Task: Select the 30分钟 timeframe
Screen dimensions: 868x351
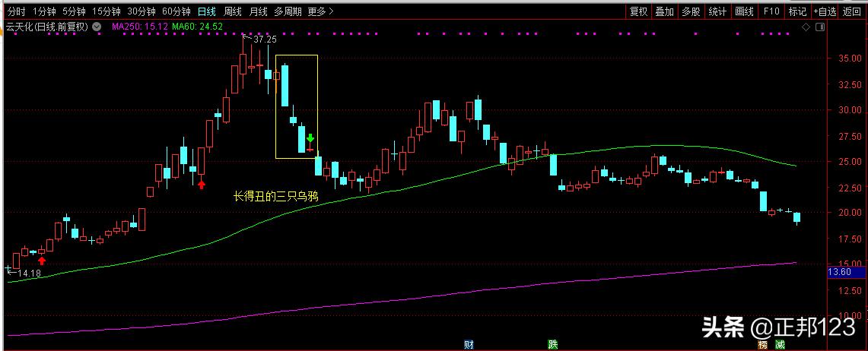Action: 141,11
